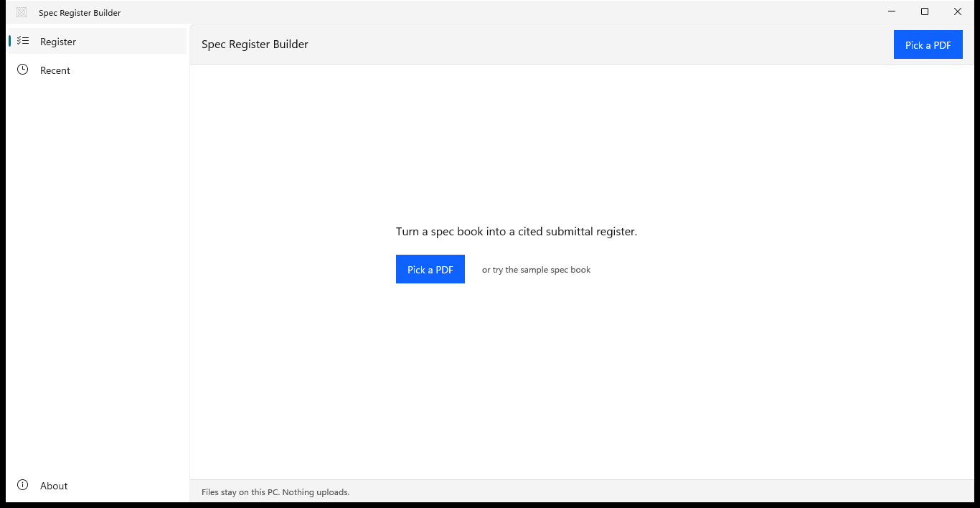Click the Recent clock icon
The height and width of the screenshot is (508, 980).
[23, 70]
